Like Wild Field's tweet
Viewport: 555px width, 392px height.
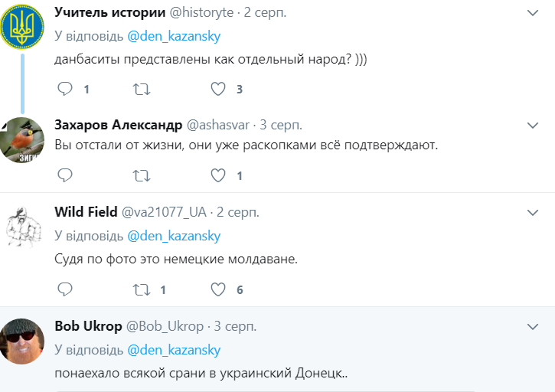click(218, 289)
